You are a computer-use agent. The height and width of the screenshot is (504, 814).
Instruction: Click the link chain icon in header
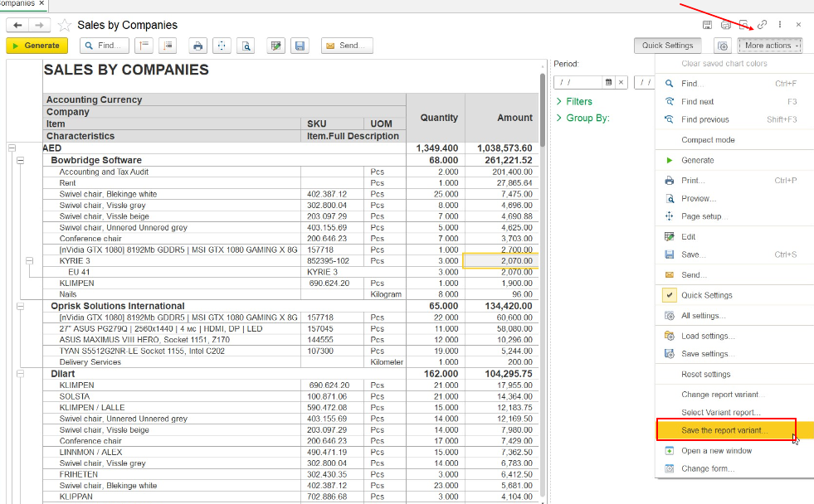(762, 25)
